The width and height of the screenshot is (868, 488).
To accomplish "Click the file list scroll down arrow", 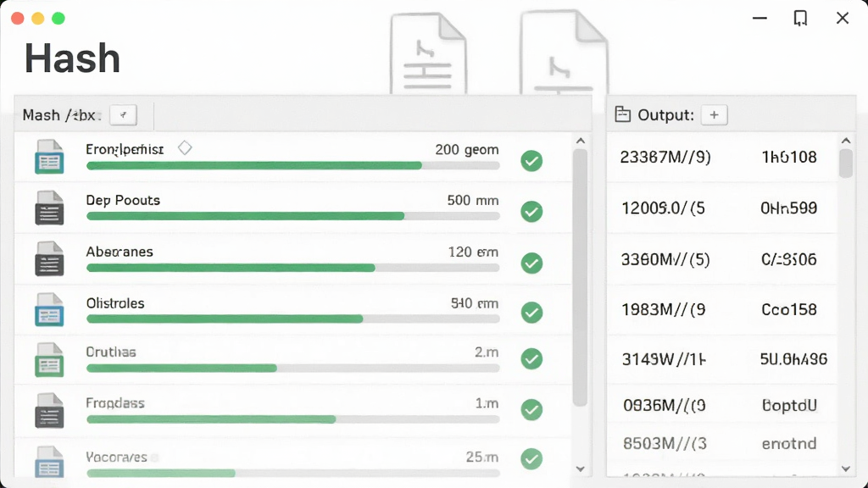I will [580, 469].
